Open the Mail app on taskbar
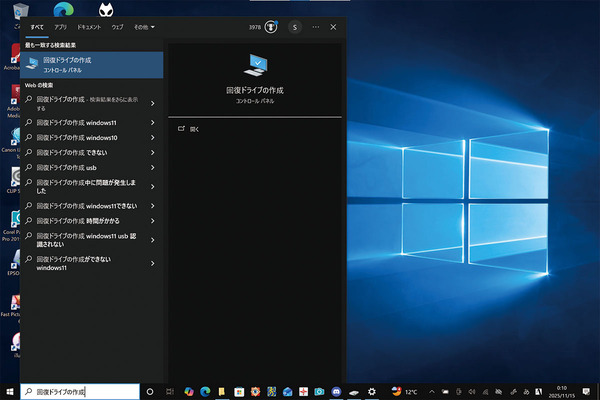 pyautogui.click(x=287, y=392)
